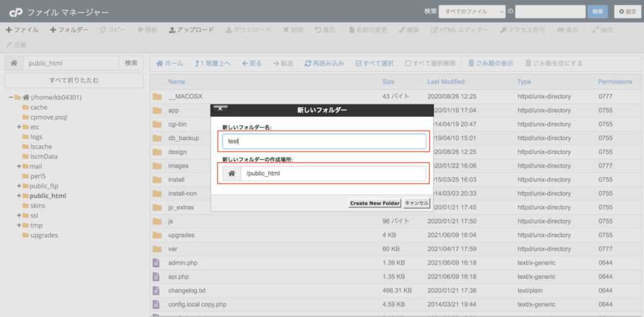Click Reload (再読み込み) in navigation bar
This screenshot has width=644, height=317.
point(324,64)
